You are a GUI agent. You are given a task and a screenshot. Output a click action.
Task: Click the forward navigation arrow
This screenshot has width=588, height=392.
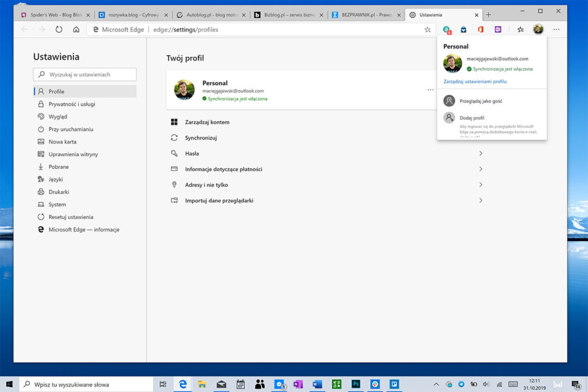tap(42, 29)
